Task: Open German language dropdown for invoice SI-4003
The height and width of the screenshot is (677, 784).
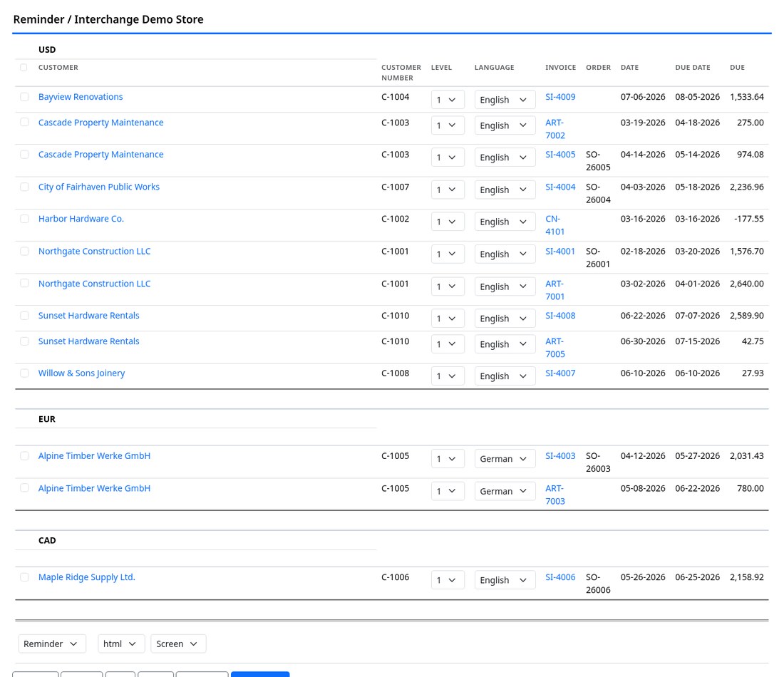Action: tap(505, 459)
